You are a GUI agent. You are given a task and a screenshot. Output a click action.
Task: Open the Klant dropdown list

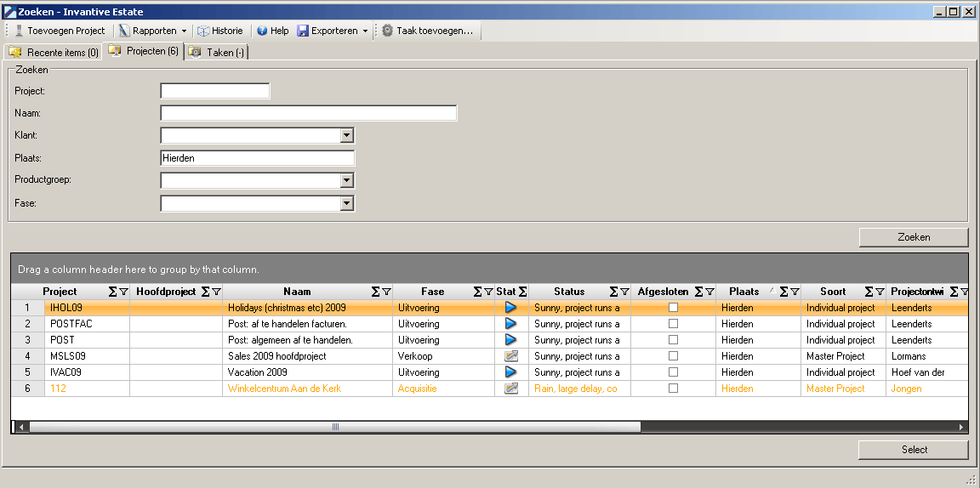click(347, 135)
